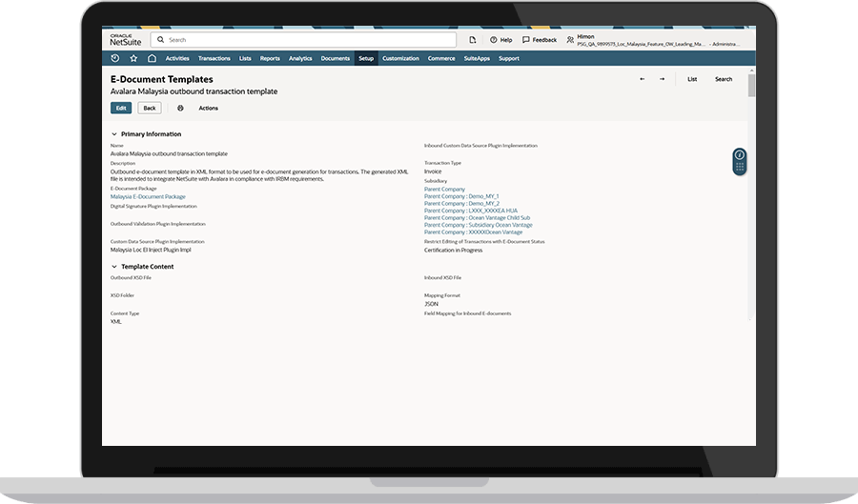858x504 pixels.
Task: Open the Transactions menu
Action: pos(214,58)
